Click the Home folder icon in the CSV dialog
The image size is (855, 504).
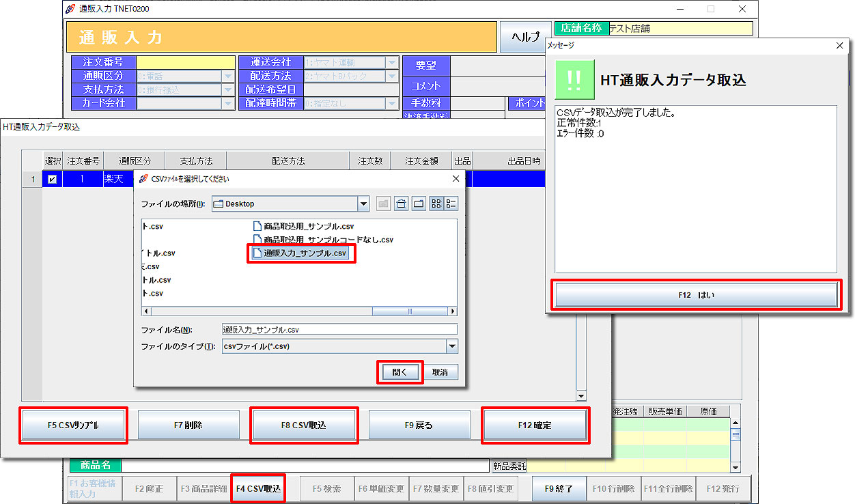pyautogui.click(x=401, y=203)
